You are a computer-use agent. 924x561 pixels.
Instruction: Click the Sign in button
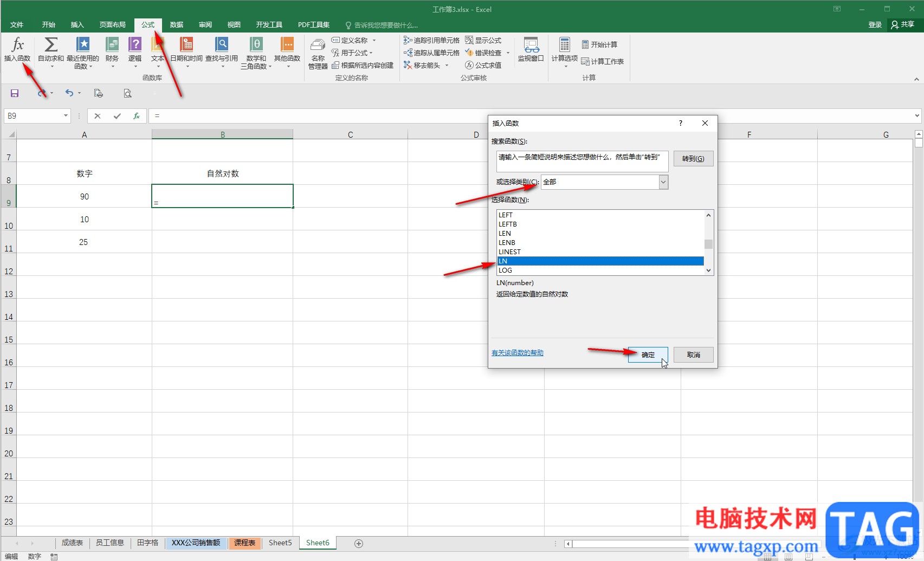[x=875, y=25]
